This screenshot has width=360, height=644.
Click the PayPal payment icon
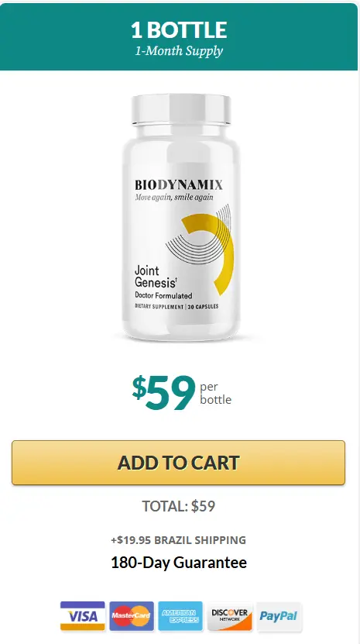(x=279, y=615)
